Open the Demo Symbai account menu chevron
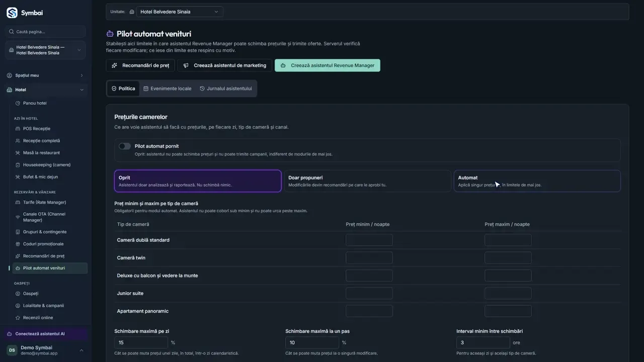 [x=82, y=350]
